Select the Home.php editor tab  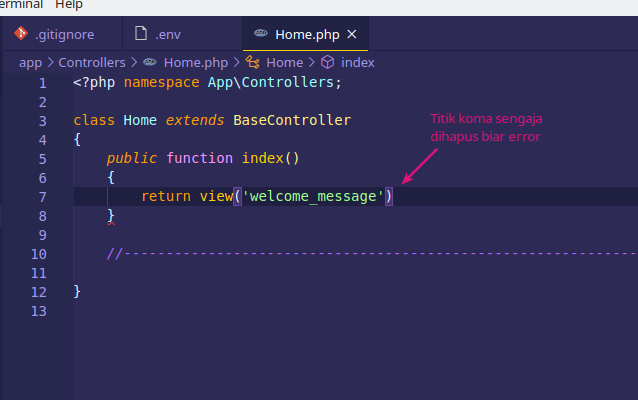click(307, 35)
